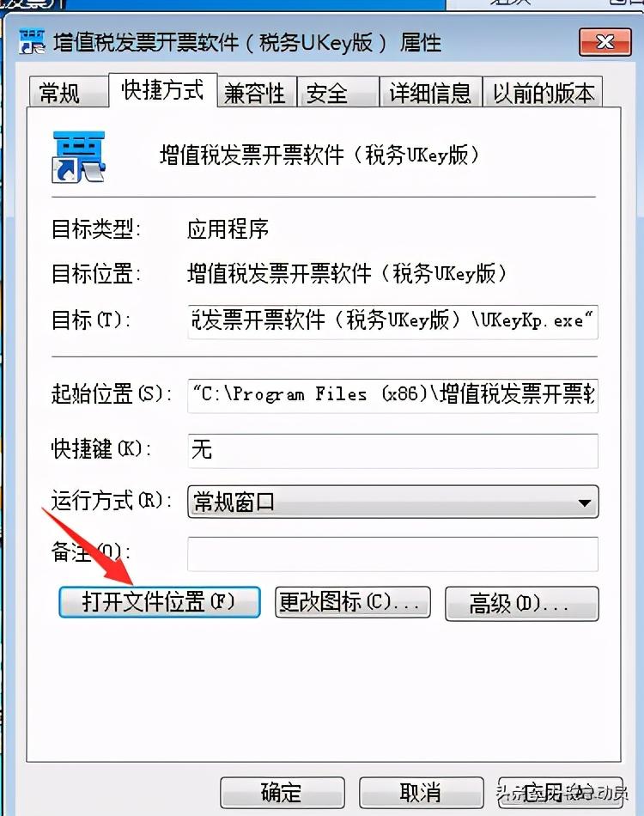Click the empty 备注(O) comment field
The image size is (644, 816).
coord(392,554)
